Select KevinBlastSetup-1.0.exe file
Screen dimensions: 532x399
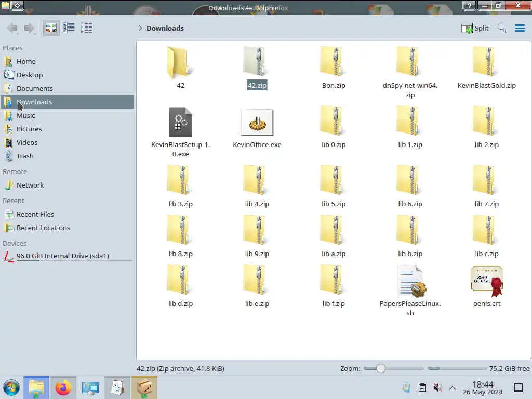(180, 131)
